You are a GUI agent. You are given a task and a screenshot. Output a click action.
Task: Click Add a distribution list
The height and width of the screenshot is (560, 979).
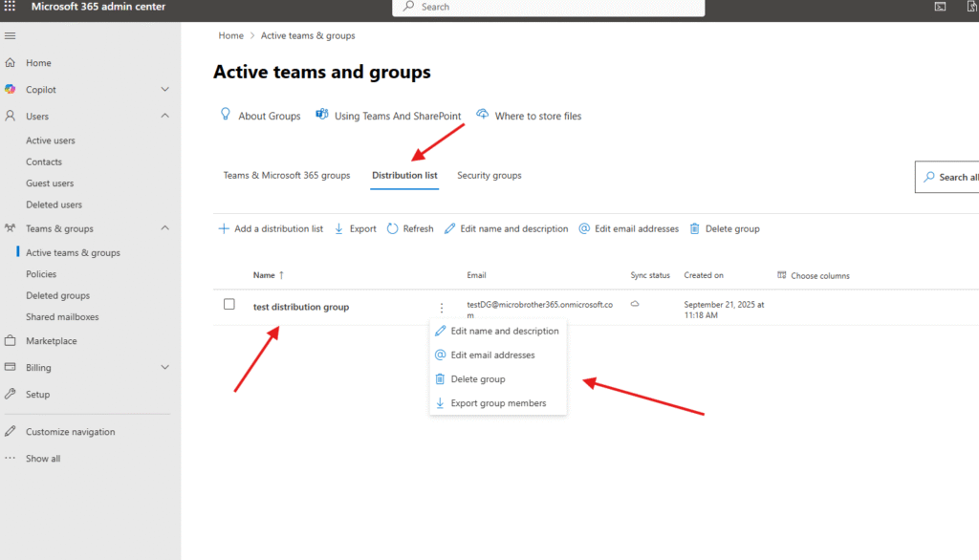point(272,229)
